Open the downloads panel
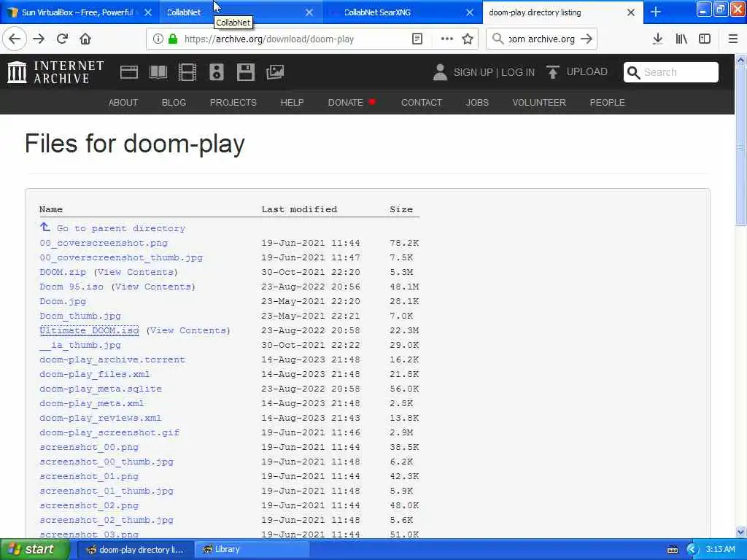The width and height of the screenshot is (747, 560). 657,39
